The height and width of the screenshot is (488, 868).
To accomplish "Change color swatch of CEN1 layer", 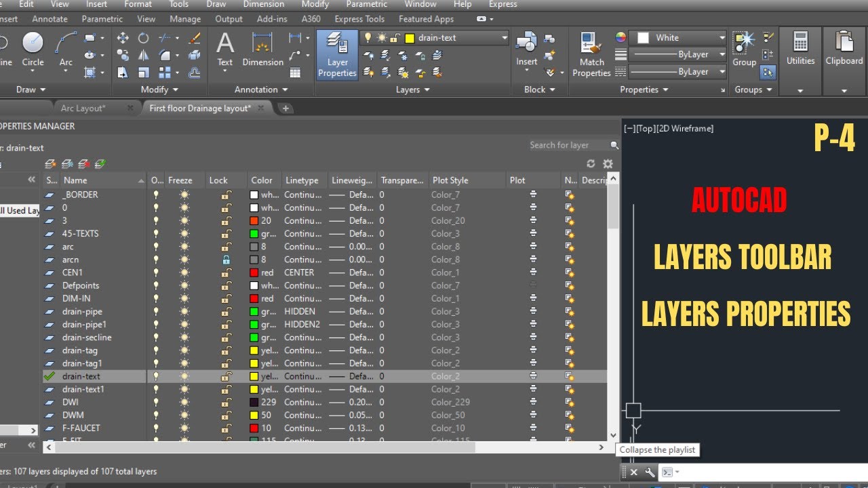I will coord(254,272).
